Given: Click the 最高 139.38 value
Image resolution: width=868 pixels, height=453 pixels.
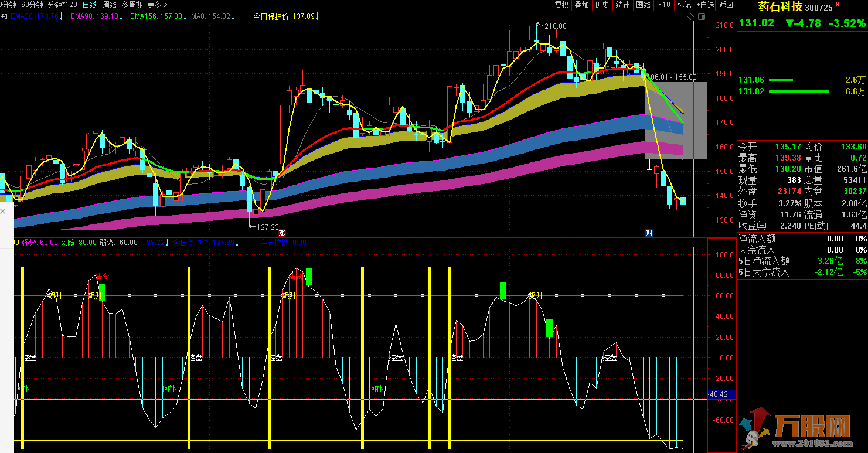Looking at the screenshot, I should pos(787,158).
